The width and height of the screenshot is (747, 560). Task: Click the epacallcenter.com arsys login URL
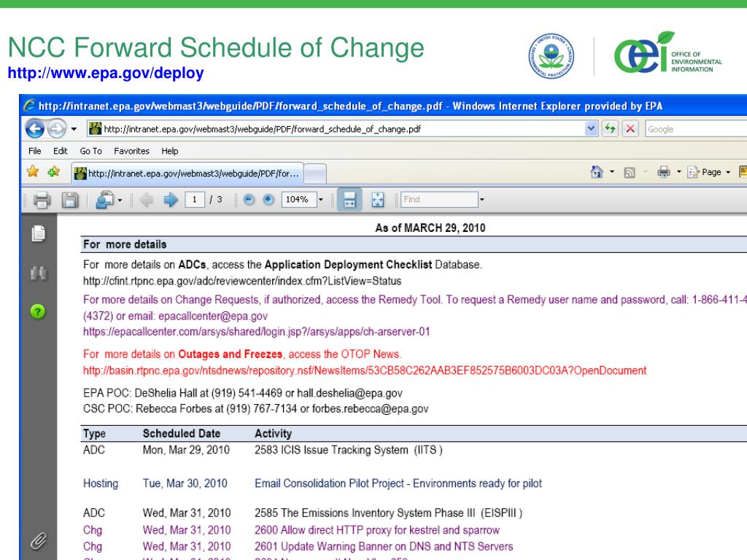coord(256,332)
